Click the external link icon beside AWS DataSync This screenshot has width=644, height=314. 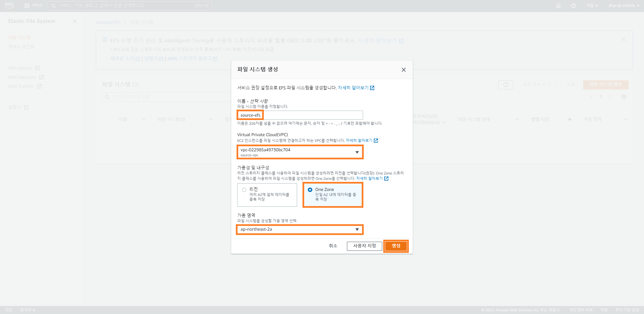pyautogui.click(x=41, y=77)
